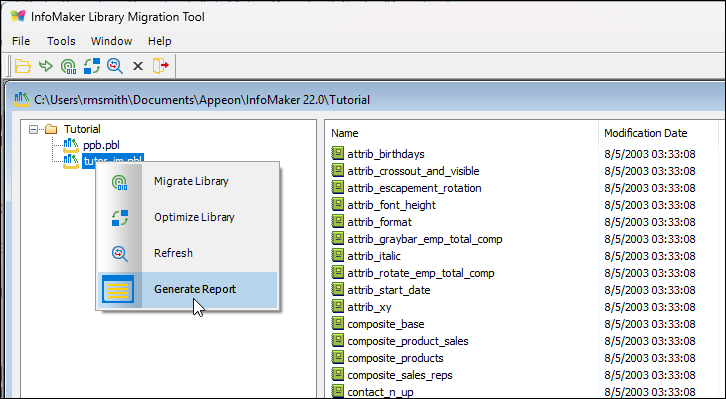This screenshot has height=399, width=726.
Task: Choose Migrate Library from context menu
Action: pos(191,181)
